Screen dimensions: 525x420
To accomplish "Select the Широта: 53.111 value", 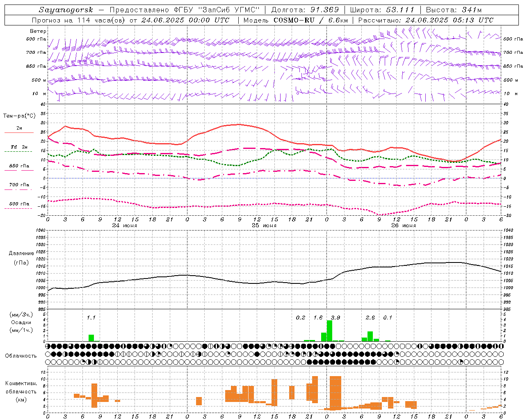I will click(x=382, y=10).
